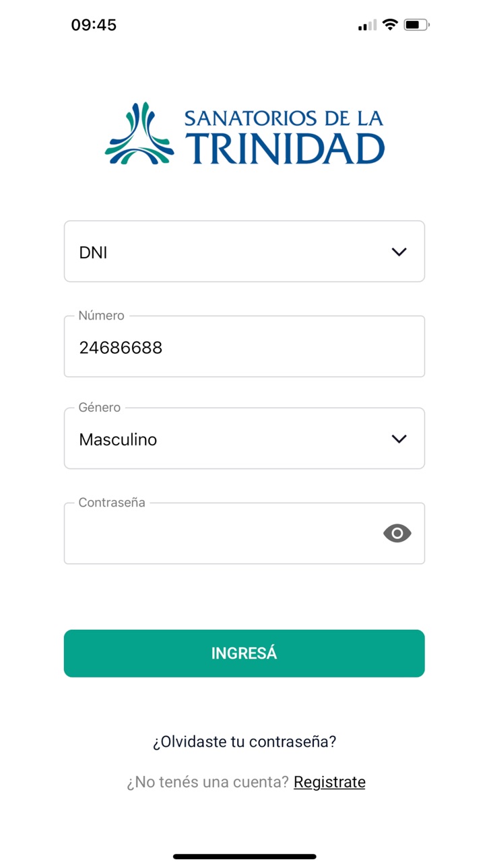The height and width of the screenshot is (868, 489).
Task: Follow the Registrate link
Action: (329, 782)
